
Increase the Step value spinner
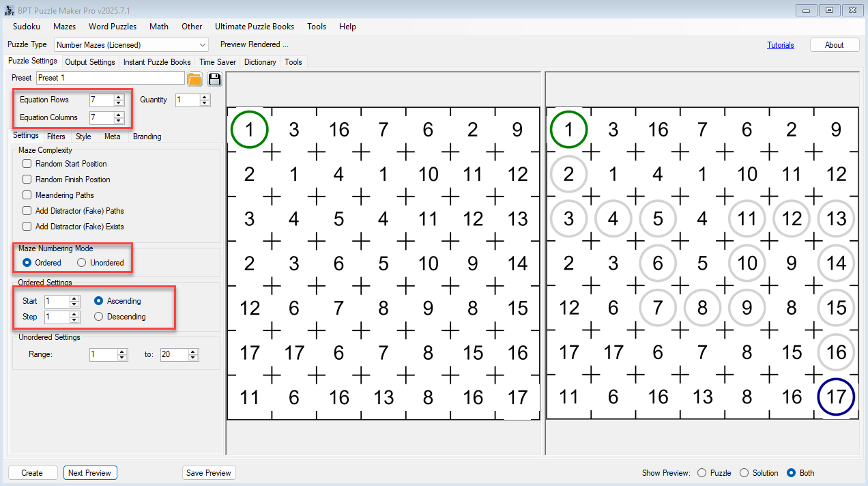75,314
